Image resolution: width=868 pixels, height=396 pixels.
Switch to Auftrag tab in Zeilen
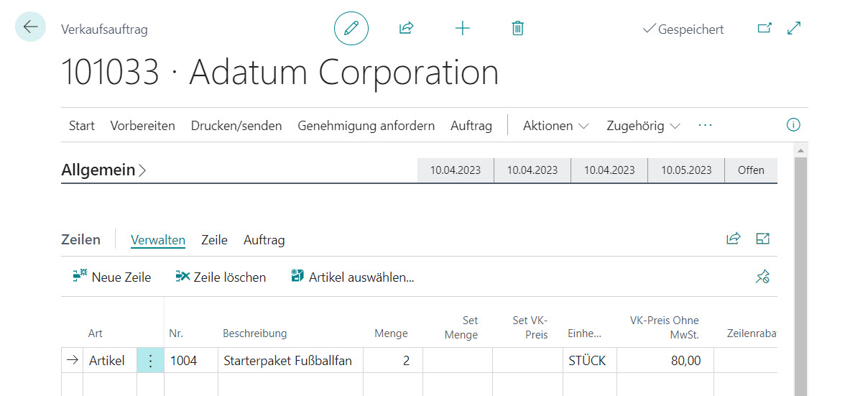tap(264, 240)
